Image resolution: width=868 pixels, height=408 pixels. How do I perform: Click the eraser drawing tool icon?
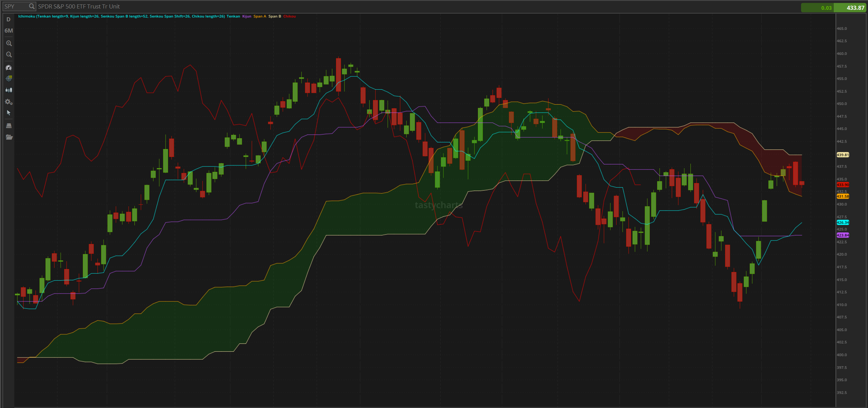(x=9, y=125)
